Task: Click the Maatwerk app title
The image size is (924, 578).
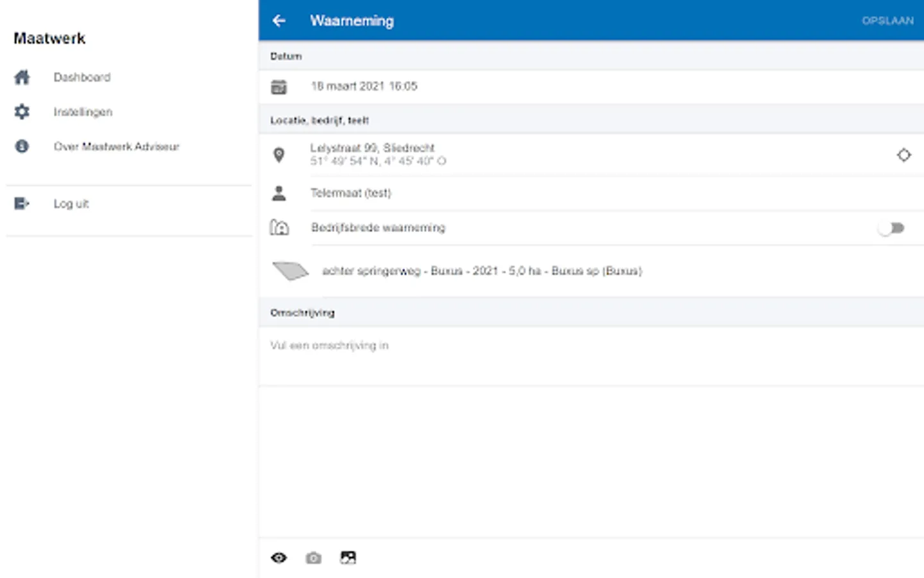Action: tap(49, 39)
